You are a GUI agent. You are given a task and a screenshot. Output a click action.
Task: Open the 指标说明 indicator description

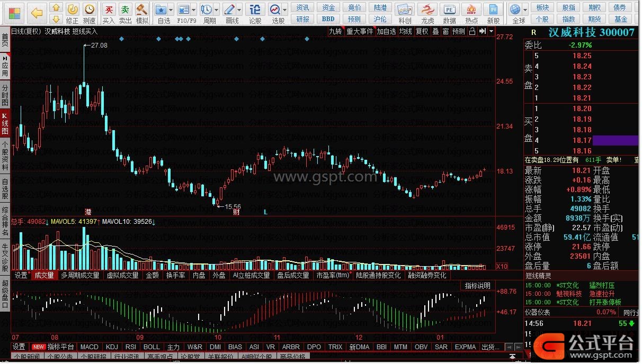point(477,286)
